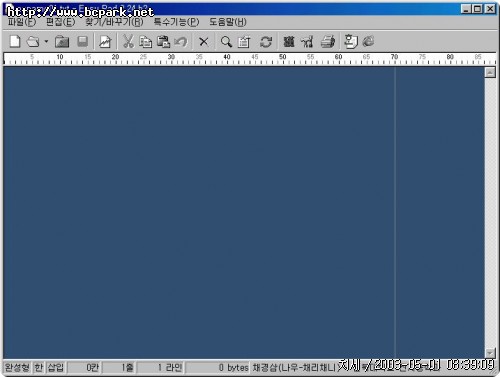Open the 특수기능(P) menu
Viewport: 500px width, 377px height.
(x=176, y=22)
